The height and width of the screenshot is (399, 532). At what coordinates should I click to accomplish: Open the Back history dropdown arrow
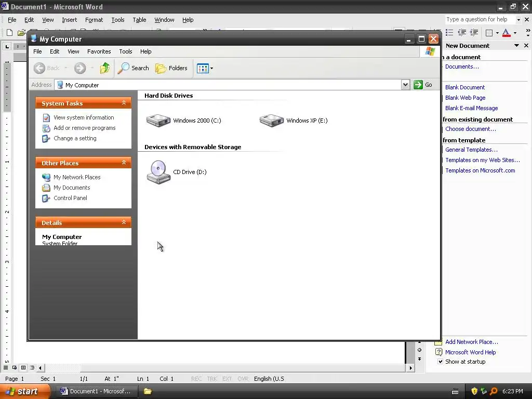[x=66, y=68]
